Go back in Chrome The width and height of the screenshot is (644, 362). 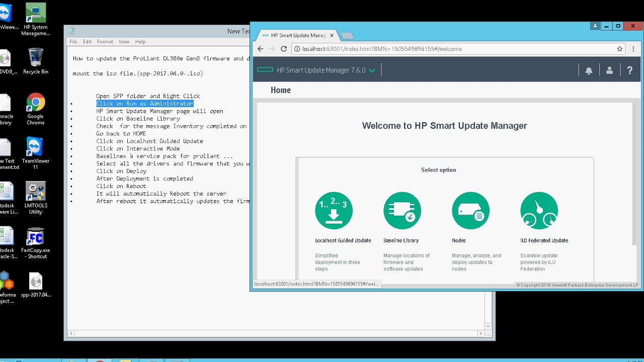point(260,49)
